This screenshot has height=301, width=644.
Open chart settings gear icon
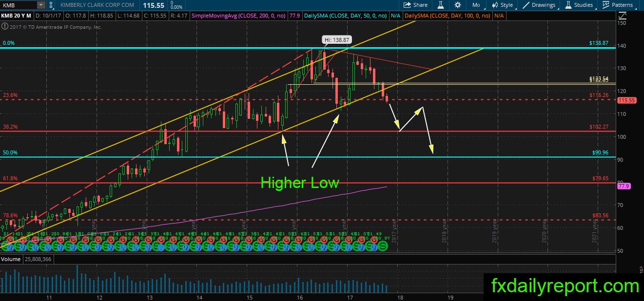pyautogui.click(x=458, y=5)
